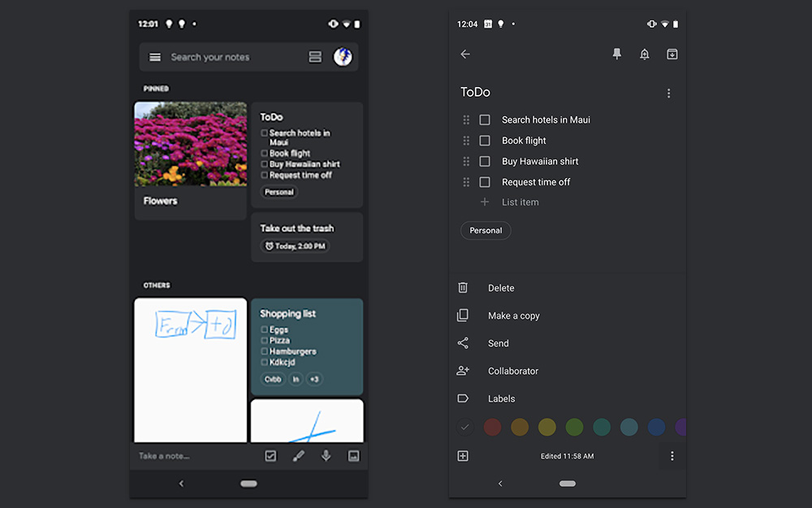Select 'Make a copy' option
The image size is (812, 508).
(x=513, y=315)
